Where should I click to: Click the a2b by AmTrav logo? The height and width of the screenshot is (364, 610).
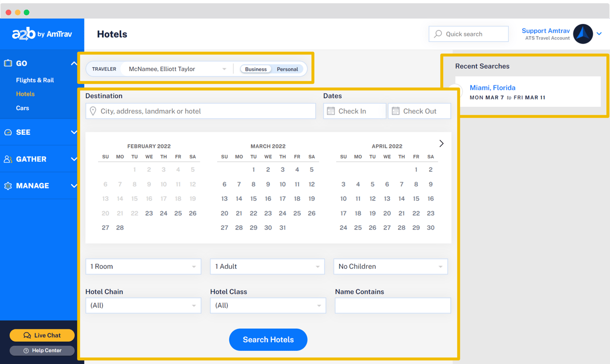(42, 34)
